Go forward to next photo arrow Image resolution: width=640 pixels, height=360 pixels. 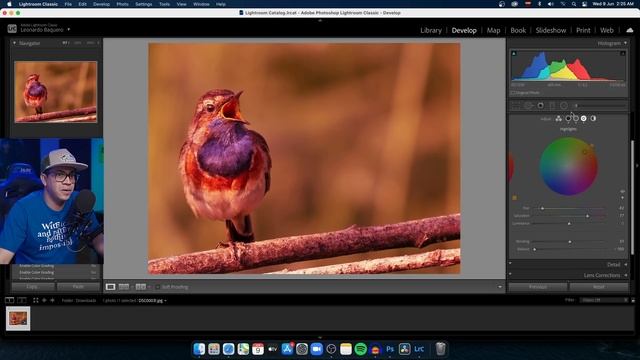(x=52, y=300)
